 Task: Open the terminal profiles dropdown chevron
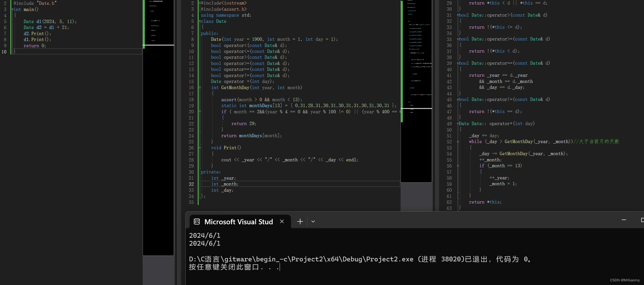click(313, 221)
